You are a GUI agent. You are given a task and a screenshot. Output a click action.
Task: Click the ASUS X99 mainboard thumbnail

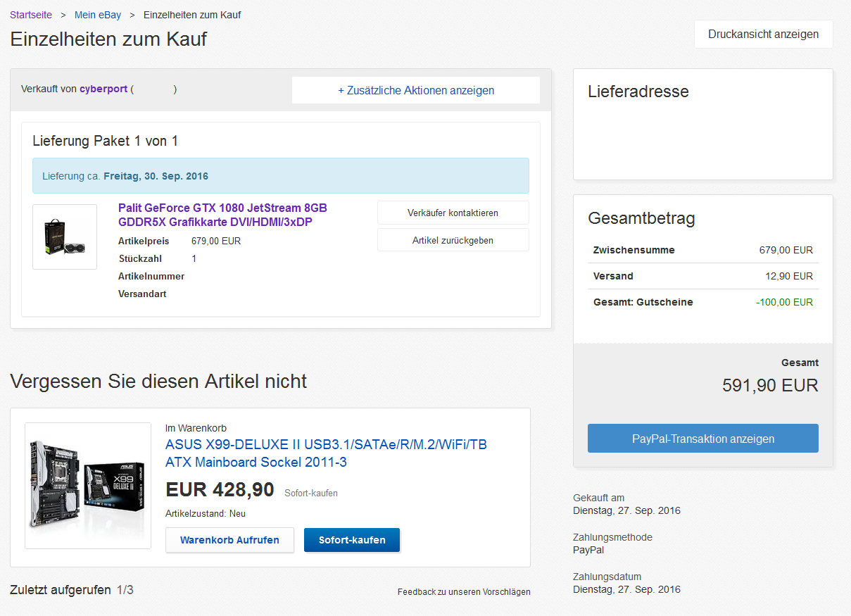click(x=88, y=486)
